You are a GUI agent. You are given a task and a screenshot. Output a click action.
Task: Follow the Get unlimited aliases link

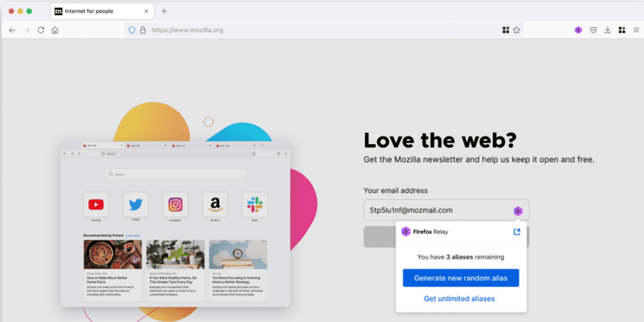tap(459, 298)
